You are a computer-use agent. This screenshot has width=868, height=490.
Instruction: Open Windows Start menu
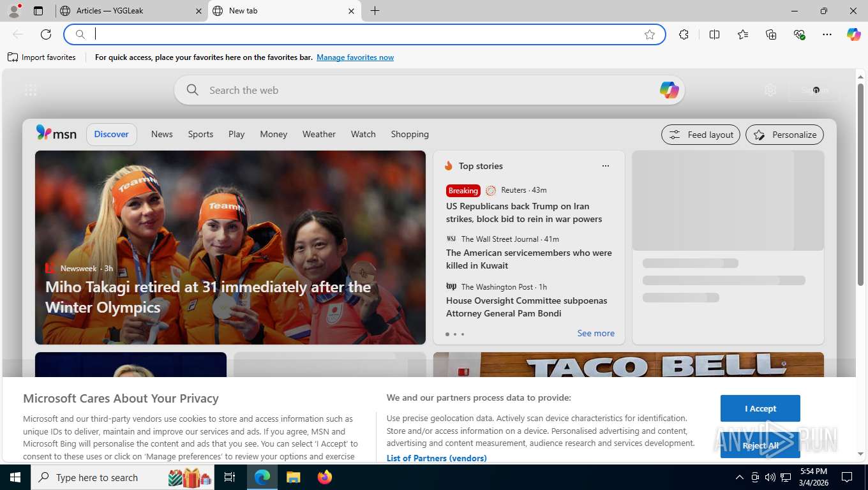pyautogui.click(x=15, y=477)
